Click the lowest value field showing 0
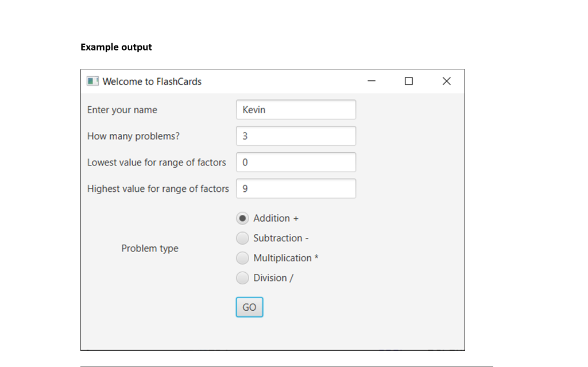 tap(296, 162)
